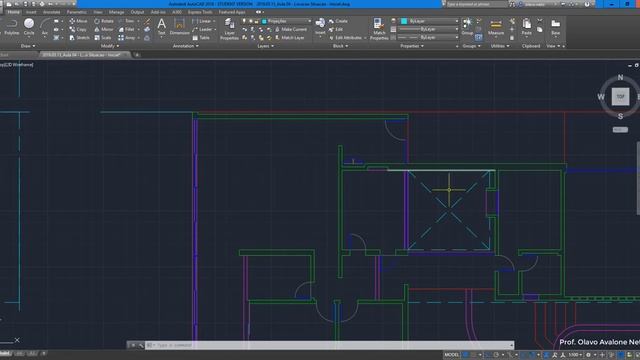Open the Output ribbon tab

point(137,12)
